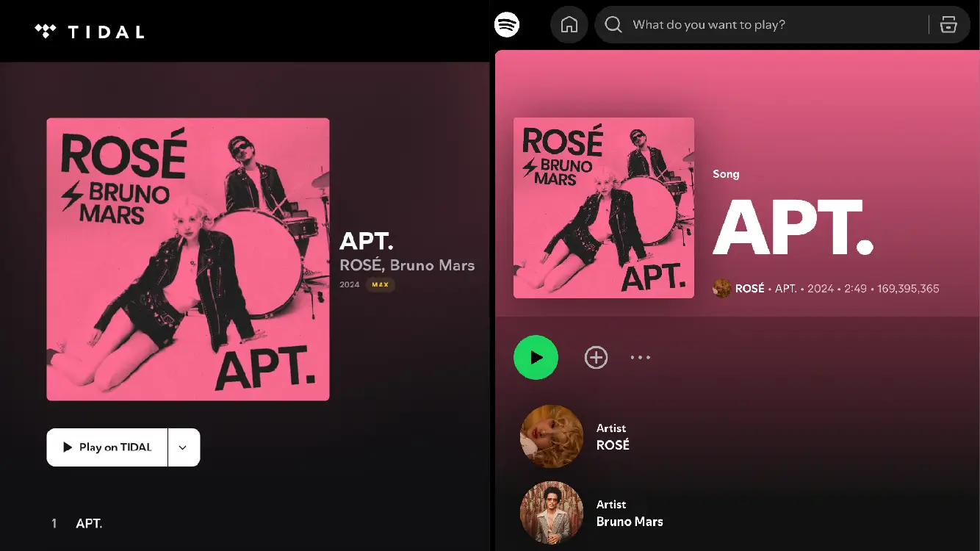Click small ROSÉ avatar in song metadata
The image size is (980, 551).
(721, 289)
